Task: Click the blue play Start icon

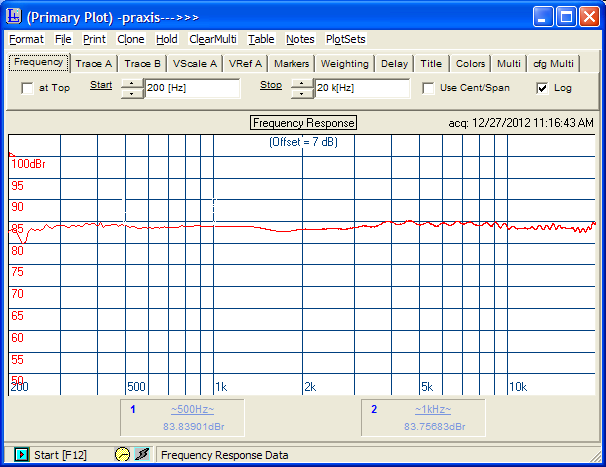Action: (x=22, y=455)
